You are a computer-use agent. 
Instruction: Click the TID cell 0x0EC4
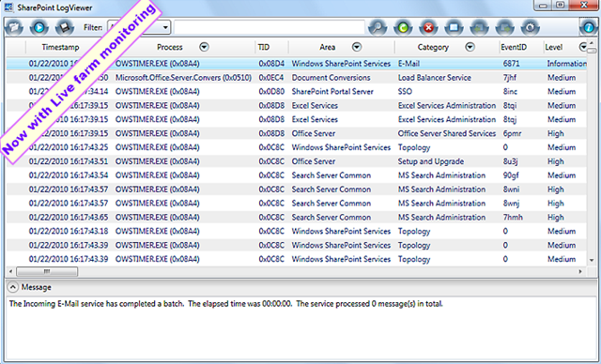click(271, 78)
